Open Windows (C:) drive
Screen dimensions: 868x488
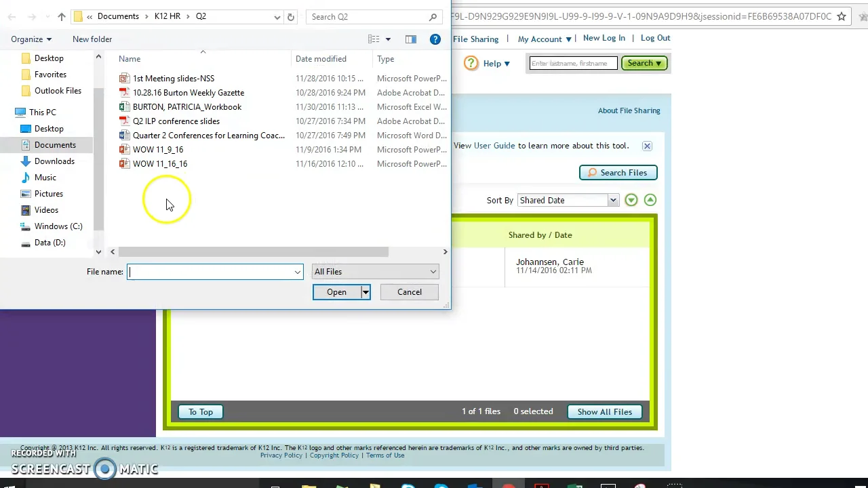click(58, 226)
